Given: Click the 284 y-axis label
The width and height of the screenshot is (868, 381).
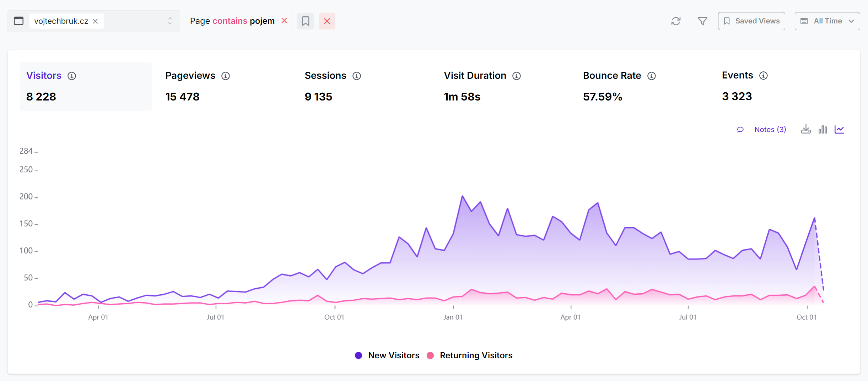Looking at the screenshot, I should tap(26, 151).
